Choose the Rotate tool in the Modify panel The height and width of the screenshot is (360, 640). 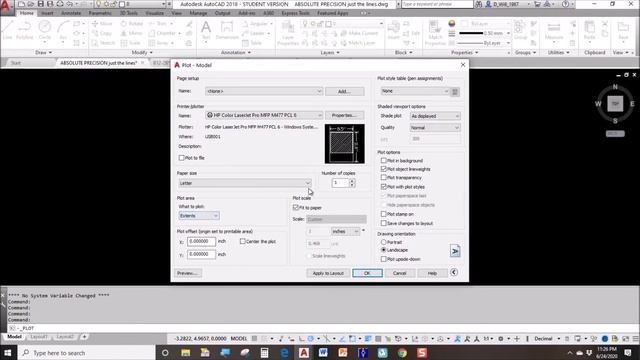click(132, 24)
